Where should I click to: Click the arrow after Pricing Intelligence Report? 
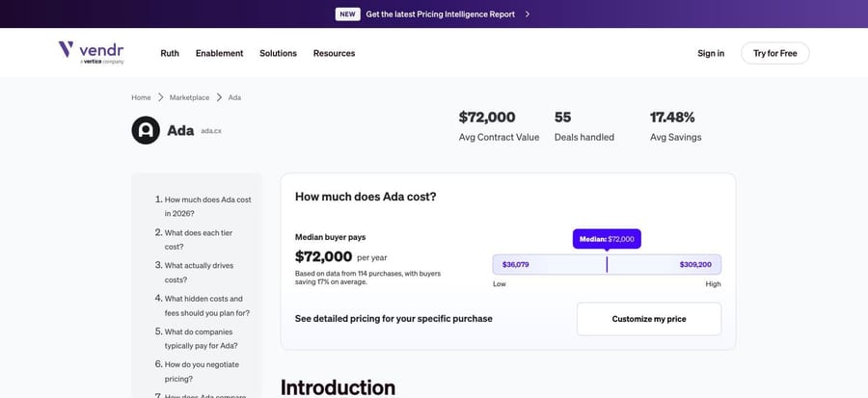[x=527, y=14]
